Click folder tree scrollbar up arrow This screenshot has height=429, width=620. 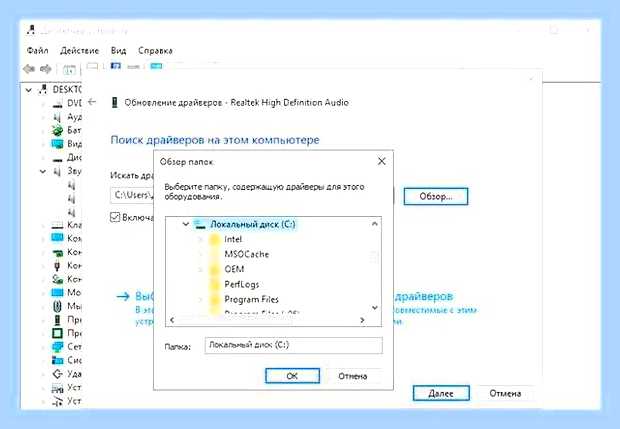pos(375,224)
